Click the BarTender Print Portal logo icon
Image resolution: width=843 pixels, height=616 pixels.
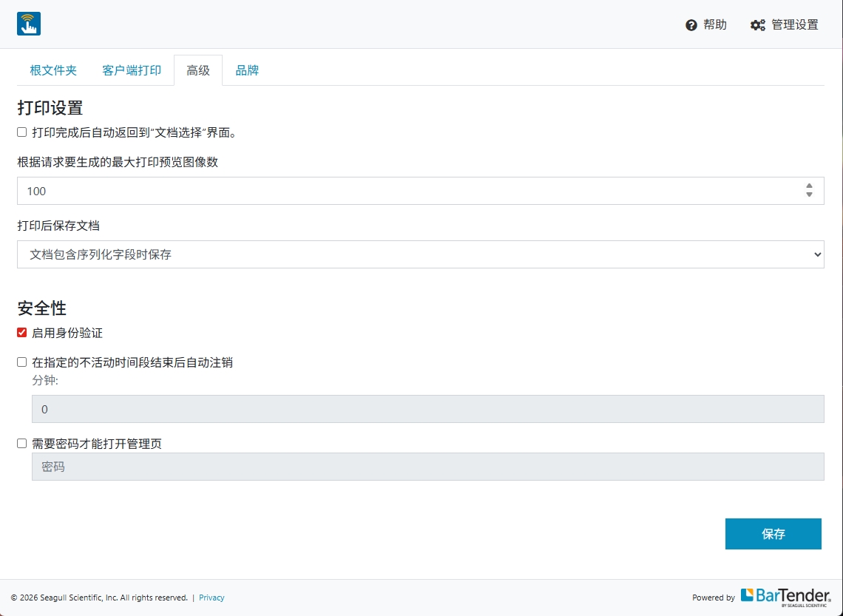(x=29, y=24)
